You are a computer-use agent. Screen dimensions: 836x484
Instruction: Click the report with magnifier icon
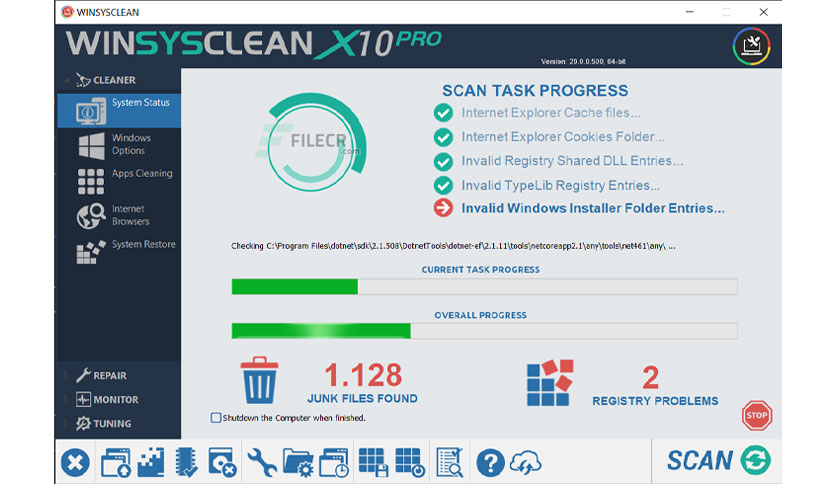449,462
